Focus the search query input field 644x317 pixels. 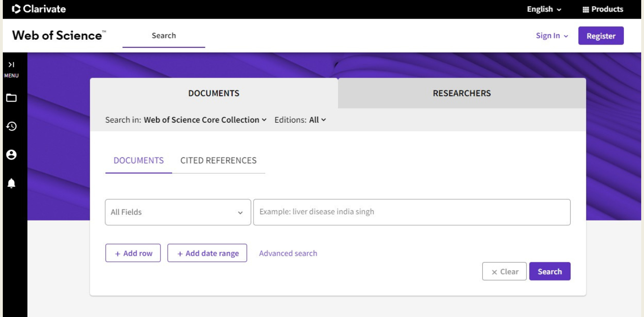(412, 212)
